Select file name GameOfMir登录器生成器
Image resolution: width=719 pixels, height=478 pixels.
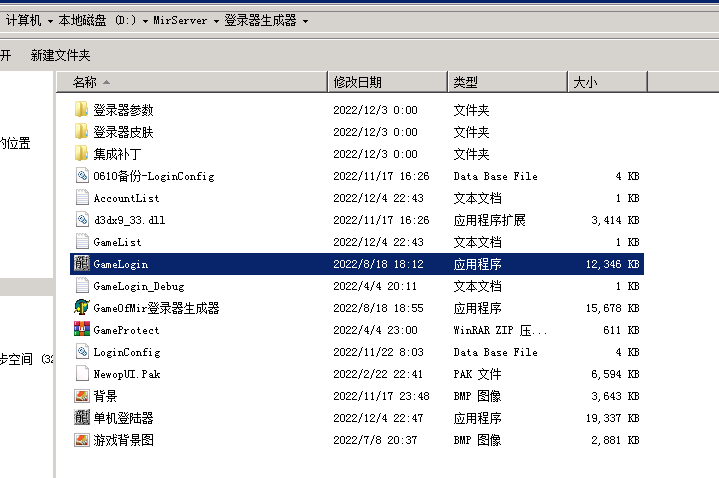pos(156,308)
